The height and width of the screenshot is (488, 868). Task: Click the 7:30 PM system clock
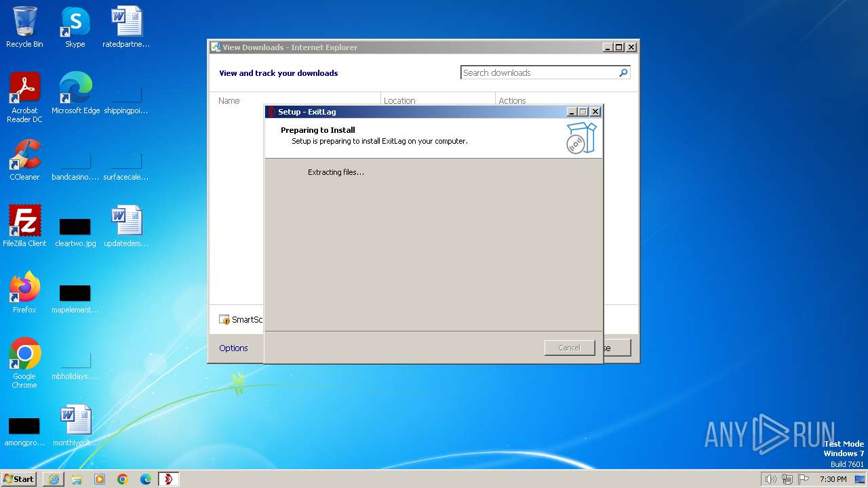point(833,479)
